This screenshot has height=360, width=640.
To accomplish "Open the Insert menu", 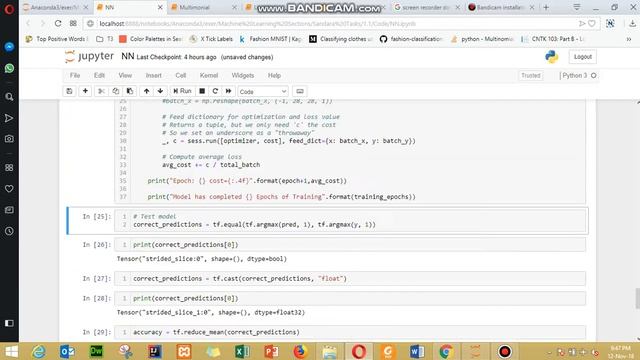I will 153,76.
